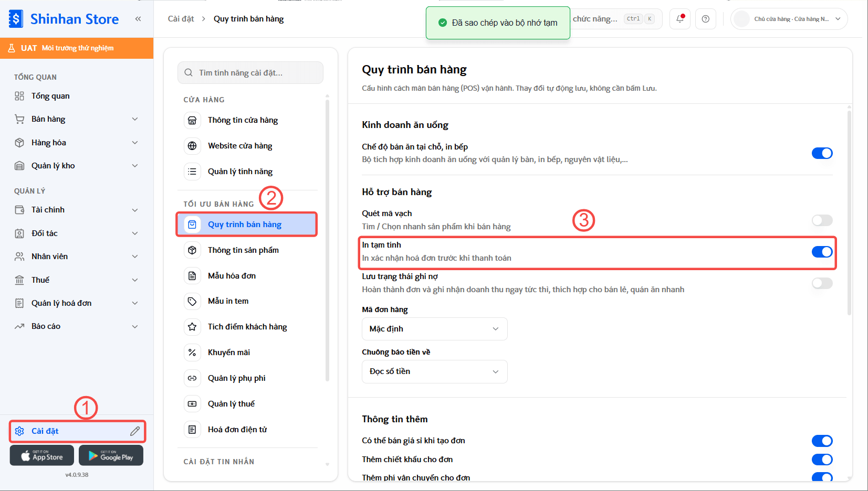
Task: Click the Tích điểm khách hàng star icon
Action: tap(192, 327)
